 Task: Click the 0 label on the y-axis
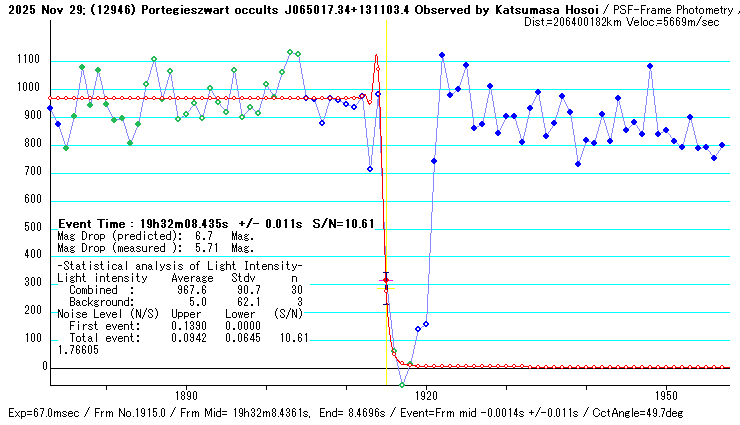44,367
